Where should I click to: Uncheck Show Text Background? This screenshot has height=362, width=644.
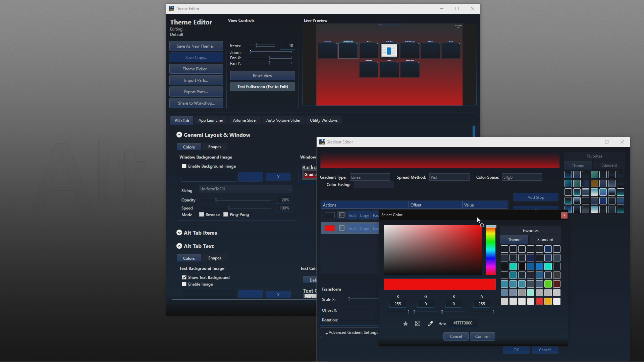tap(184, 277)
